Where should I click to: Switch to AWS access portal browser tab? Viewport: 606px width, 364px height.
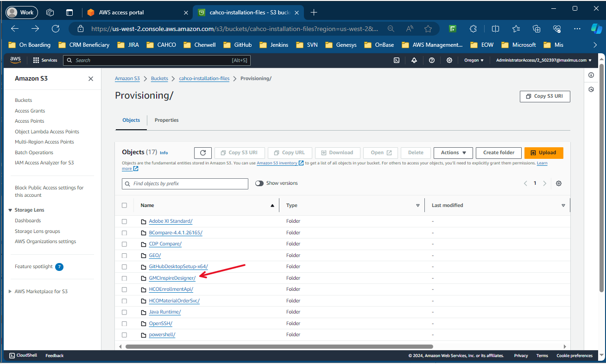point(138,13)
